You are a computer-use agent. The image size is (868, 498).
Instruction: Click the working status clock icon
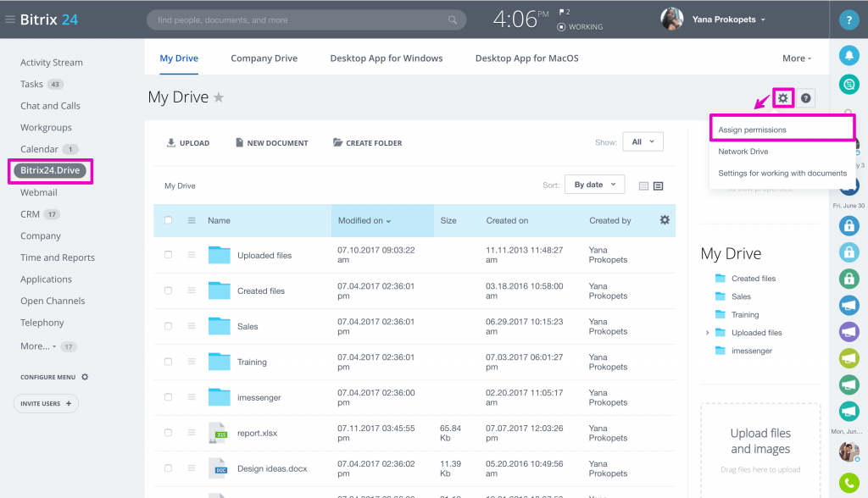coord(561,26)
